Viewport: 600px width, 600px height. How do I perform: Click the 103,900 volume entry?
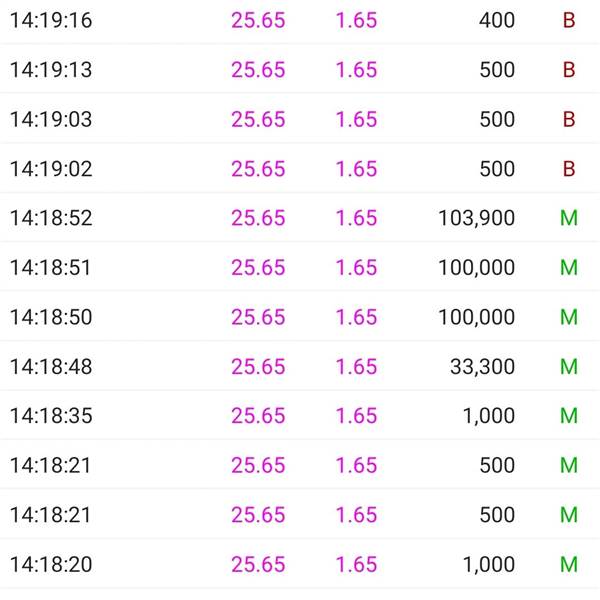476,218
